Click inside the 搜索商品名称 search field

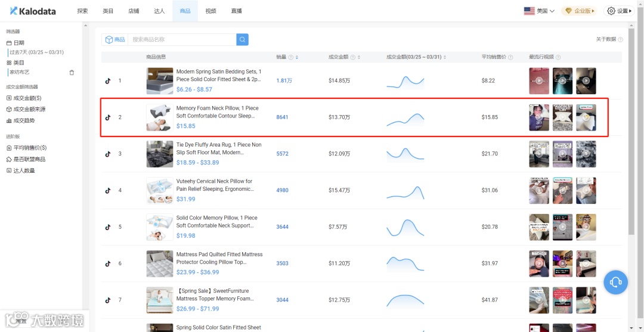pyautogui.click(x=182, y=39)
